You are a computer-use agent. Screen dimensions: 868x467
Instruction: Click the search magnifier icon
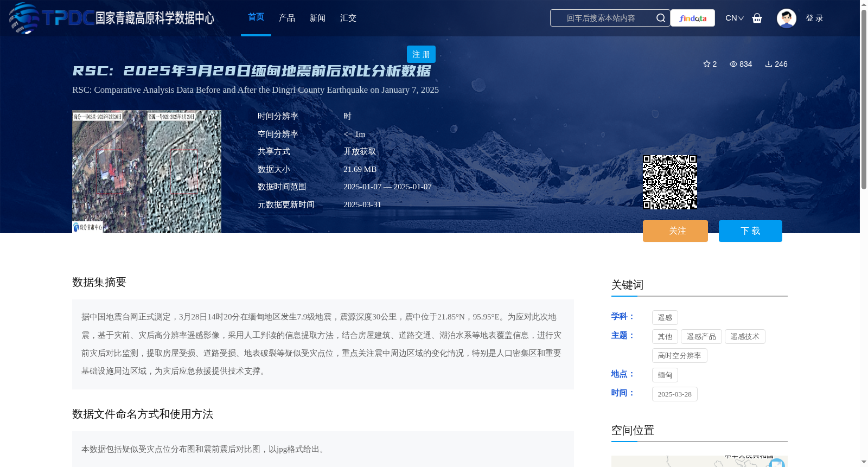660,18
